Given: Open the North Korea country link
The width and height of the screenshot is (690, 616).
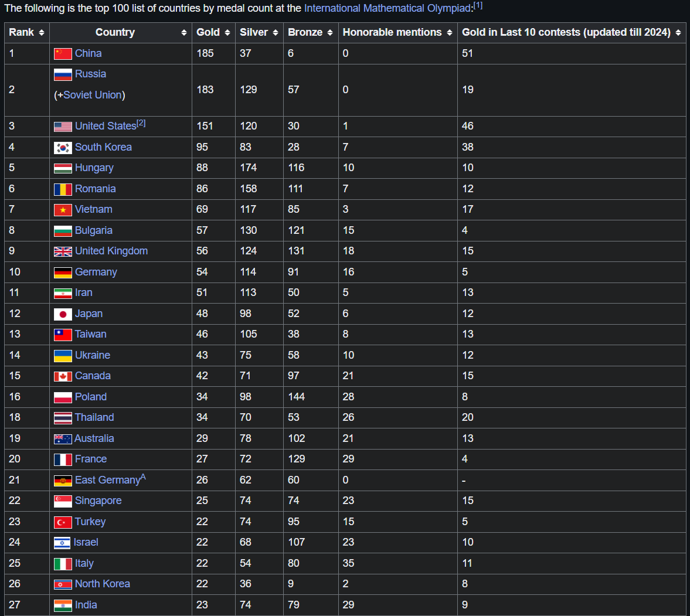Looking at the screenshot, I should click(x=103, y=584).
